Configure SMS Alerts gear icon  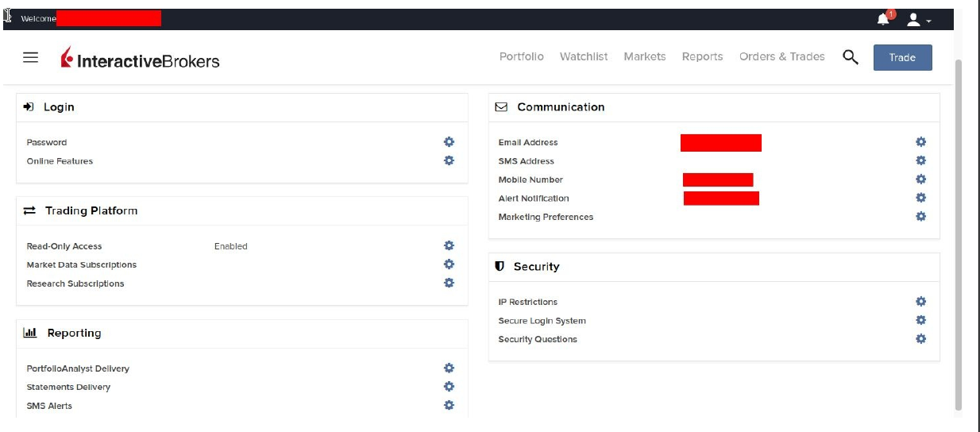click(x=449, y=405)
